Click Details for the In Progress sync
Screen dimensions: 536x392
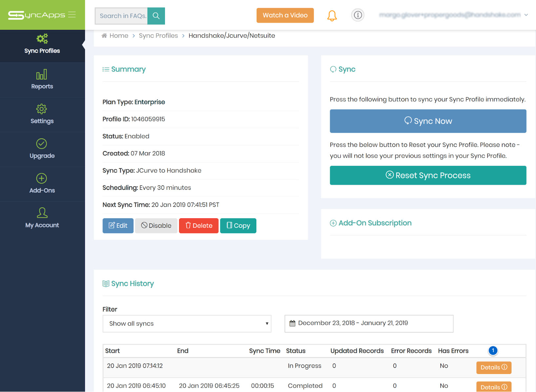[x=494, y=367]
